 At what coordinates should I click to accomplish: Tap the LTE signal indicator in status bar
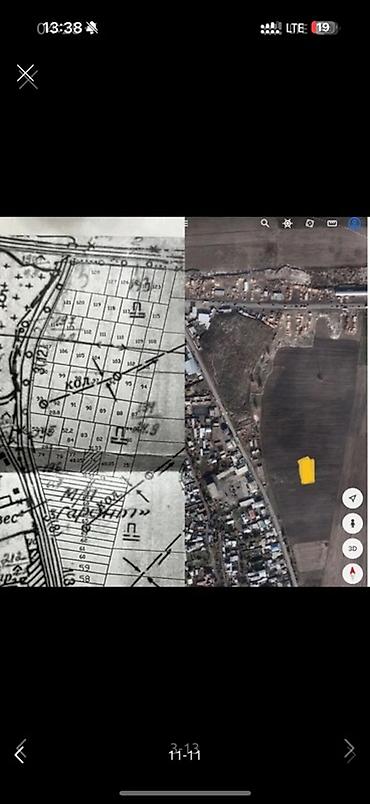pyautogui.click(x=296, y=28)
